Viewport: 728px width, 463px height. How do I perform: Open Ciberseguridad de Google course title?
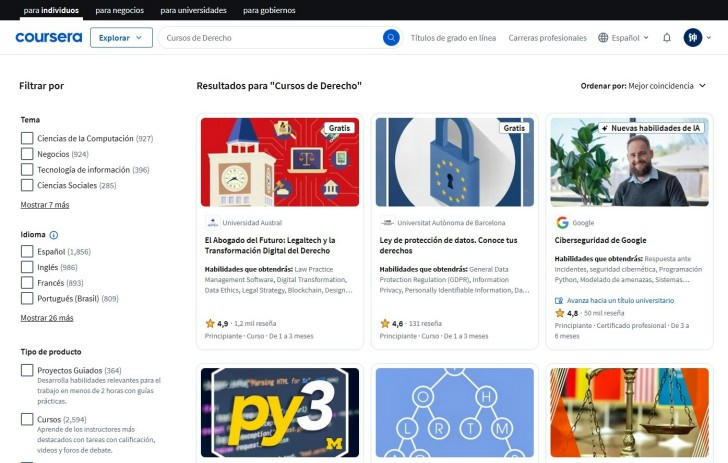pyautogui.click(x=600, y=240)
